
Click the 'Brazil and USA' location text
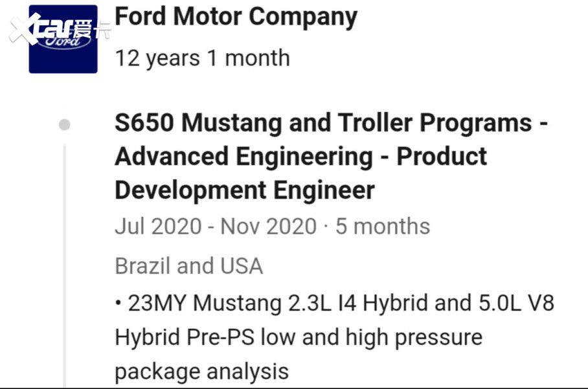click(x=188, y=266)
